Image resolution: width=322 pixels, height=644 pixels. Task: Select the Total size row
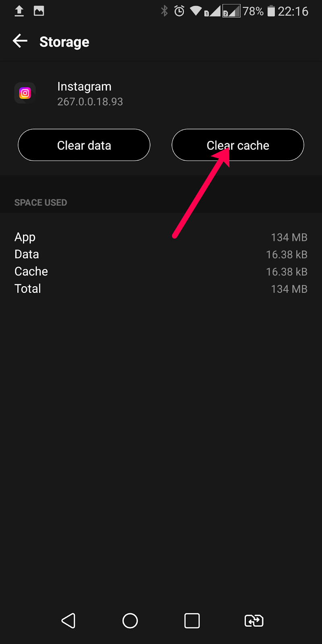(x=161, y=289)
